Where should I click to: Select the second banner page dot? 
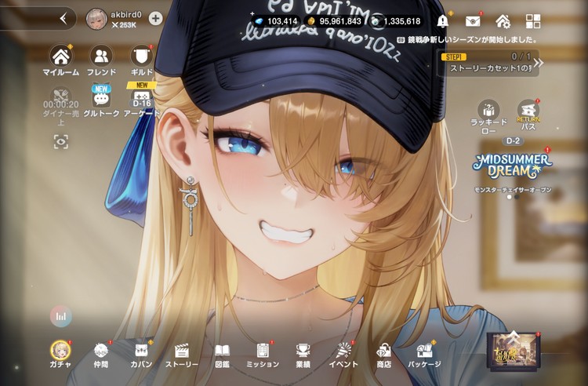517,197
